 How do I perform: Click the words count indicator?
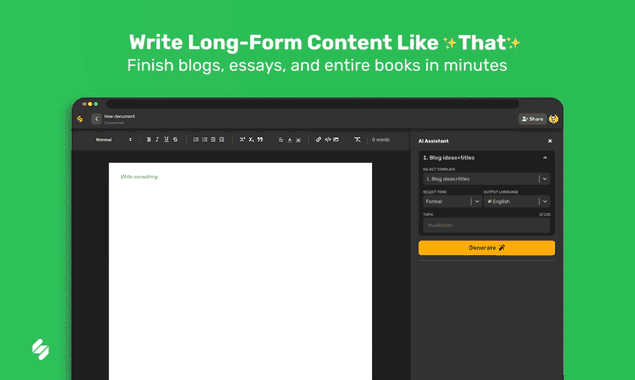point(381,140)
